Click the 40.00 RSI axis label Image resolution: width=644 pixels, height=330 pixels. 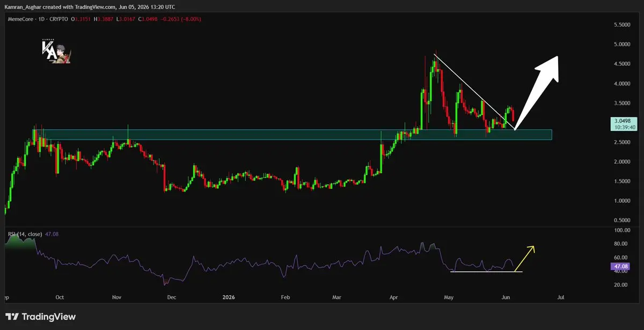tap(621, 271)
